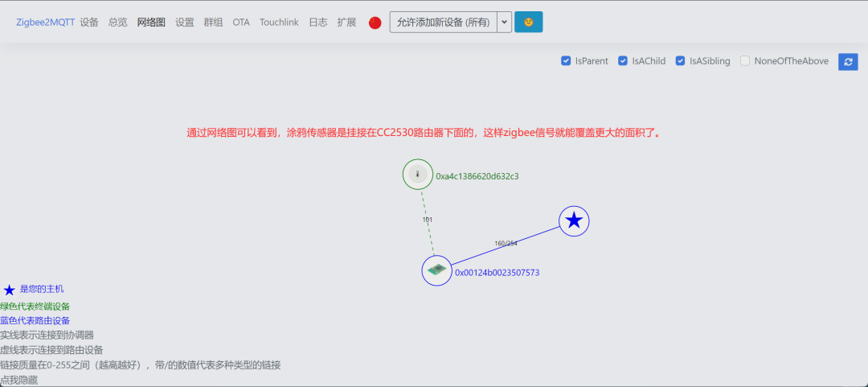Open the 群组 groups page
868x387 pixels.
pyautogui.click(x=213, y=23)
